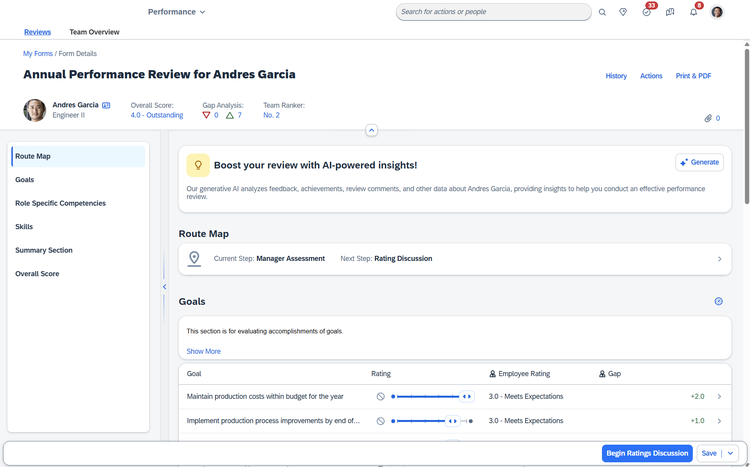Click the Route Map location marker icon
The image size is (750, 467).
(x=194, y=259)
